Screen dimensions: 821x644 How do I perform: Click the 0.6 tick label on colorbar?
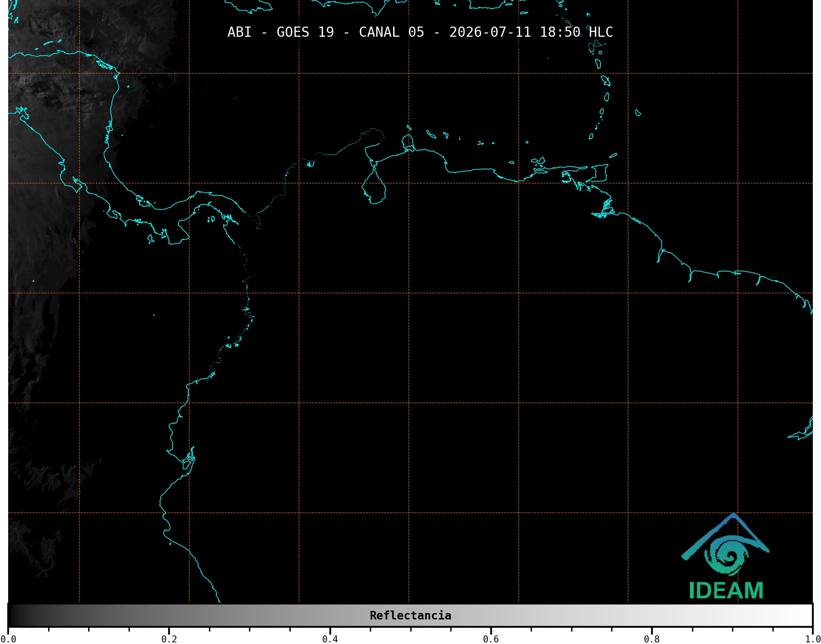pos(491,639)
